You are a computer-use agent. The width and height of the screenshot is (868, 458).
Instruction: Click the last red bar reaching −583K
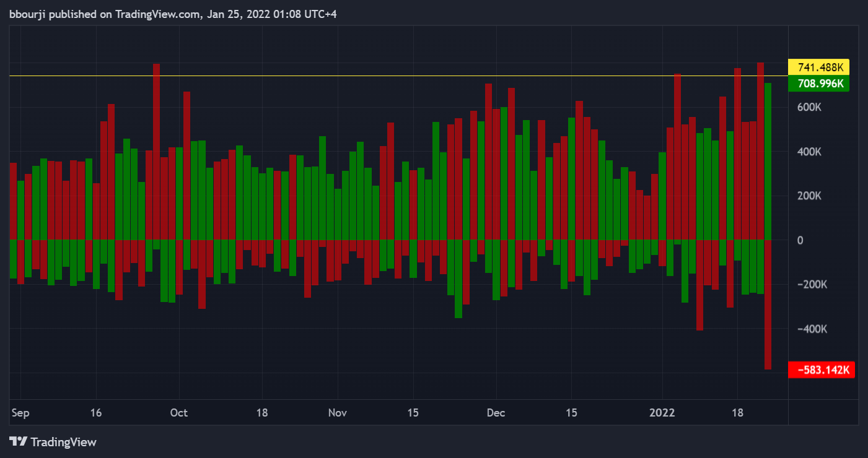point(768,305)
